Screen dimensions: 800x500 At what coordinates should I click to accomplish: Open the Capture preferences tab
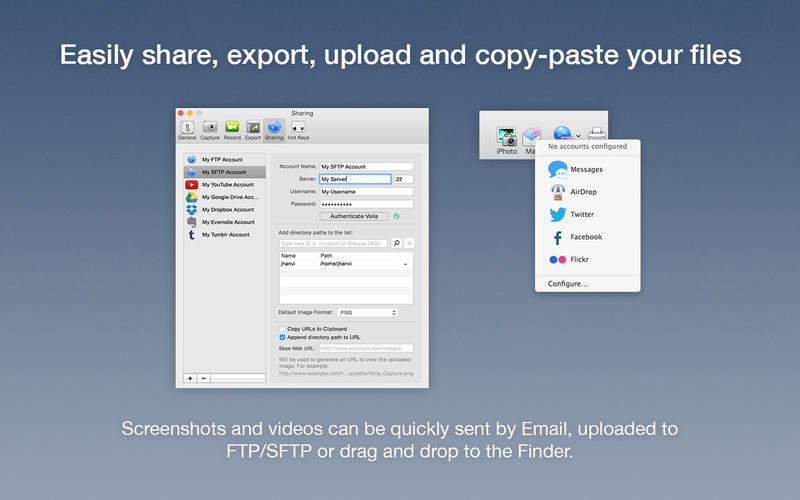click(210, 130)
